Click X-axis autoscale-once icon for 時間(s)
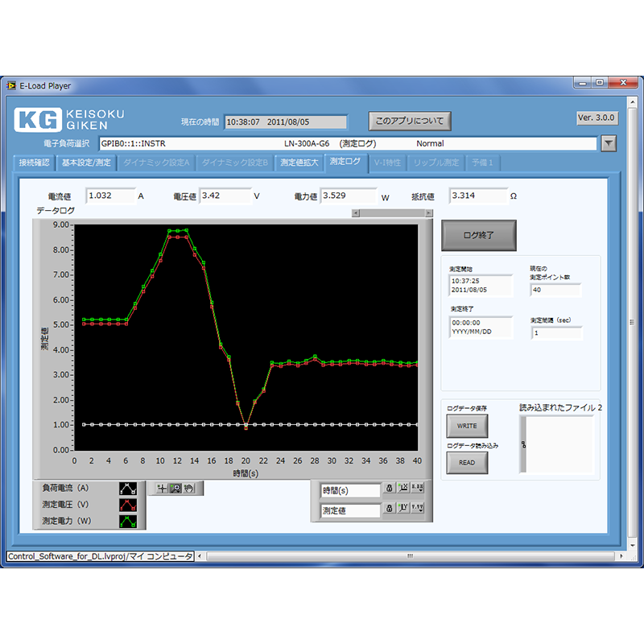 [403, 489]
